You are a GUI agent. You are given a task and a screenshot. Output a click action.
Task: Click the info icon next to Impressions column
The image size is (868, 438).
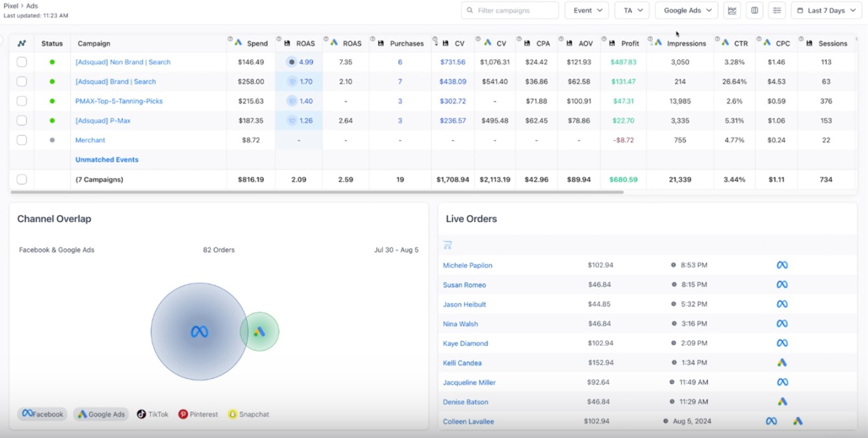click(650, 39)
